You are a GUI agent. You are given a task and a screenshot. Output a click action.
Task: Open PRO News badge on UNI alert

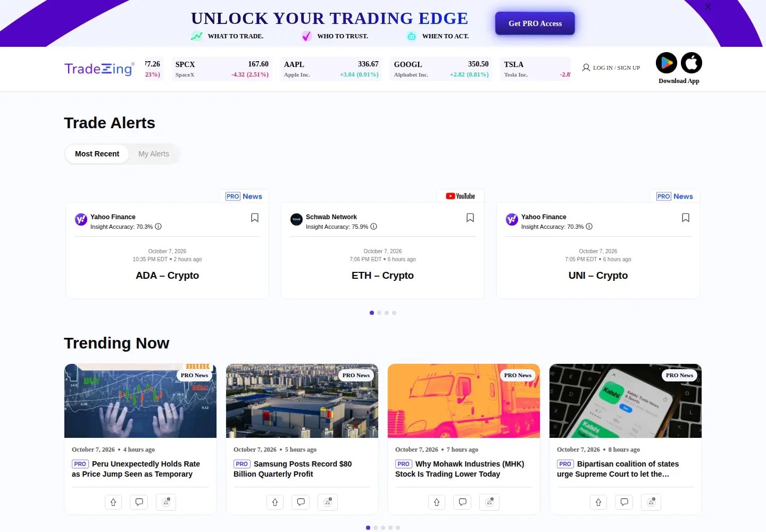coord(675,196)
